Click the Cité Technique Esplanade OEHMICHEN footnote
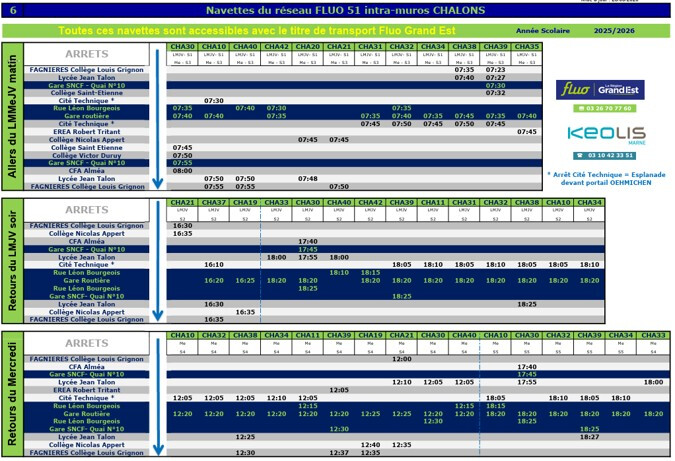The image size is (675, 461). (606, 178)
